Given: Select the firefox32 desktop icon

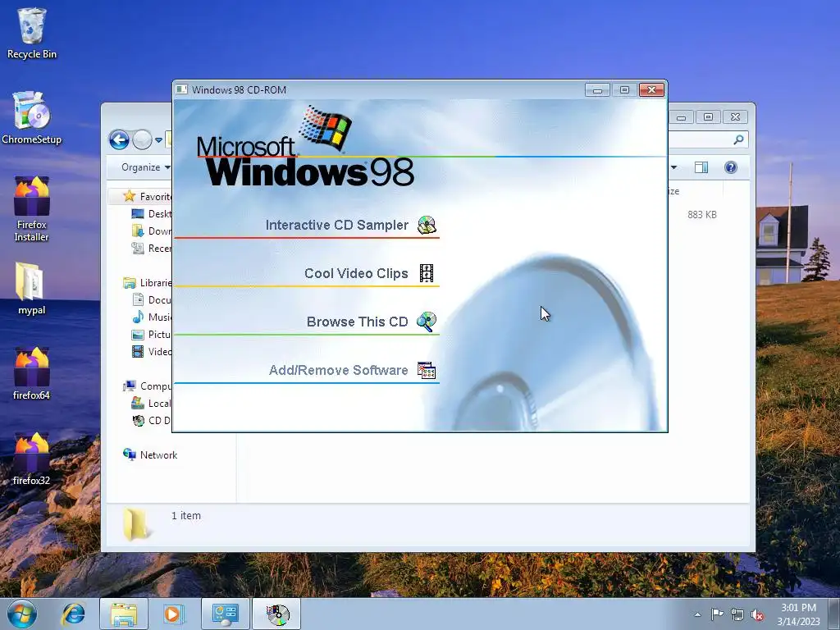Looking at the screenshot, I should click(32, 459).
